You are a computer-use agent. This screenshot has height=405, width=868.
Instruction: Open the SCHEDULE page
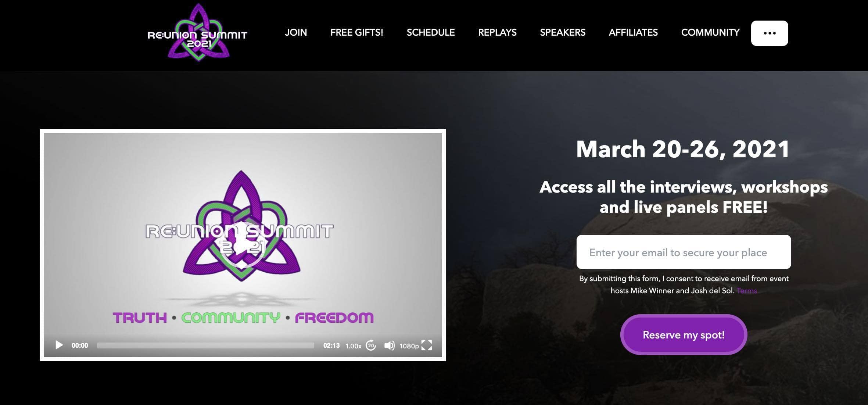click(431, 32)
